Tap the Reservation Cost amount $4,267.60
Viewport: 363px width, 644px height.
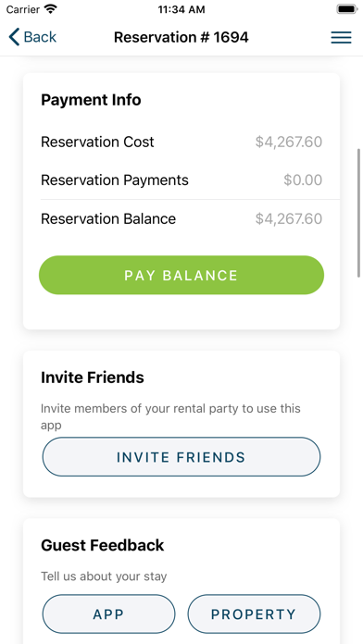pyautogui.click(x=289, y=142)
